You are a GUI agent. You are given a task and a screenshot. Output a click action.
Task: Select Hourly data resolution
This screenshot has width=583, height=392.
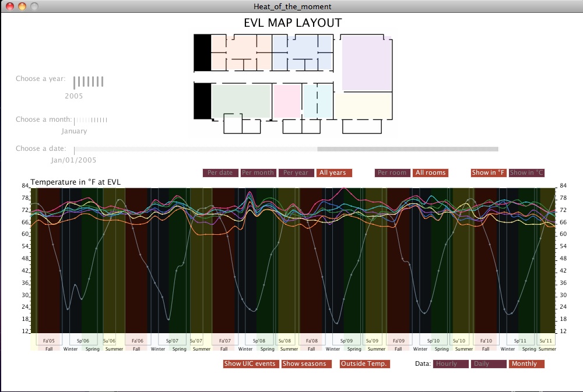tap(451, 364)
